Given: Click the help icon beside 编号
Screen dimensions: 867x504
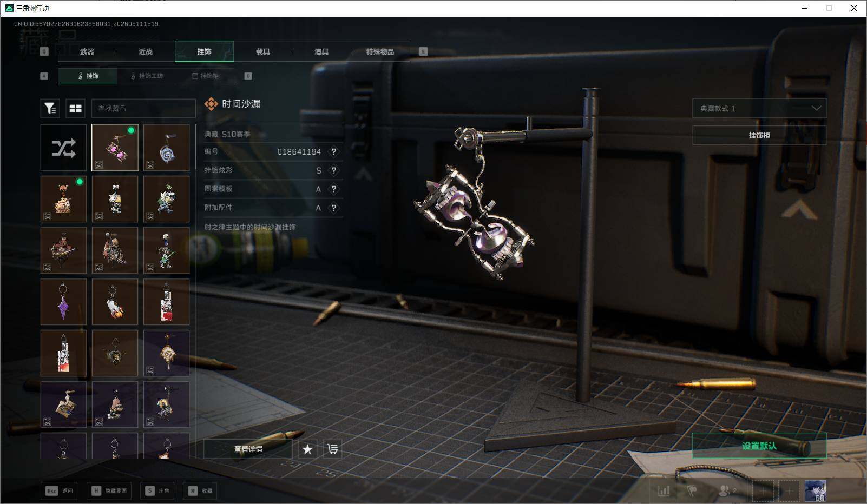Looking at the screenshot, I should point(334,152).
